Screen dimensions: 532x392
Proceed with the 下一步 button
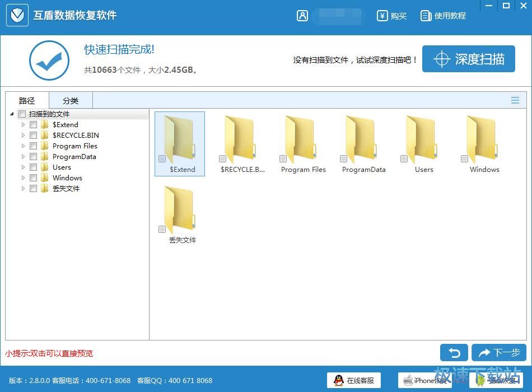499,353
